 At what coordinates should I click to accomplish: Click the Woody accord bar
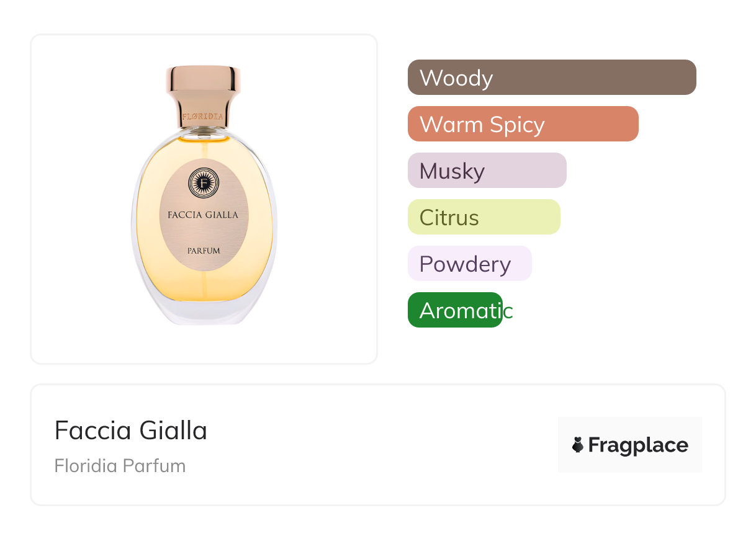[x=551, y=78]
